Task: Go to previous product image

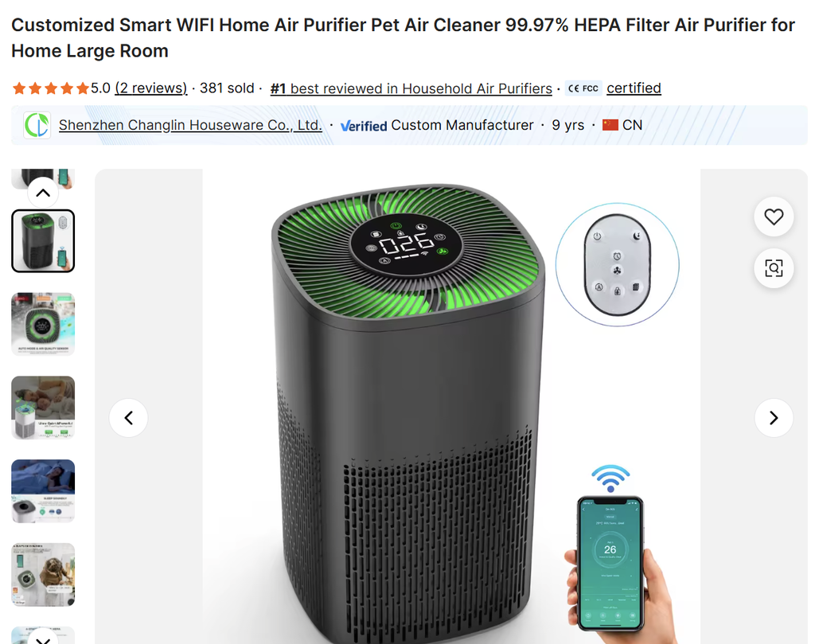Action: tap(128, 418)
